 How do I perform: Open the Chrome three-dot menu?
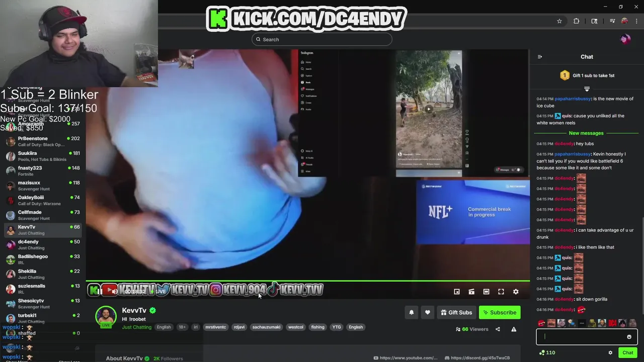coord(636,21)
